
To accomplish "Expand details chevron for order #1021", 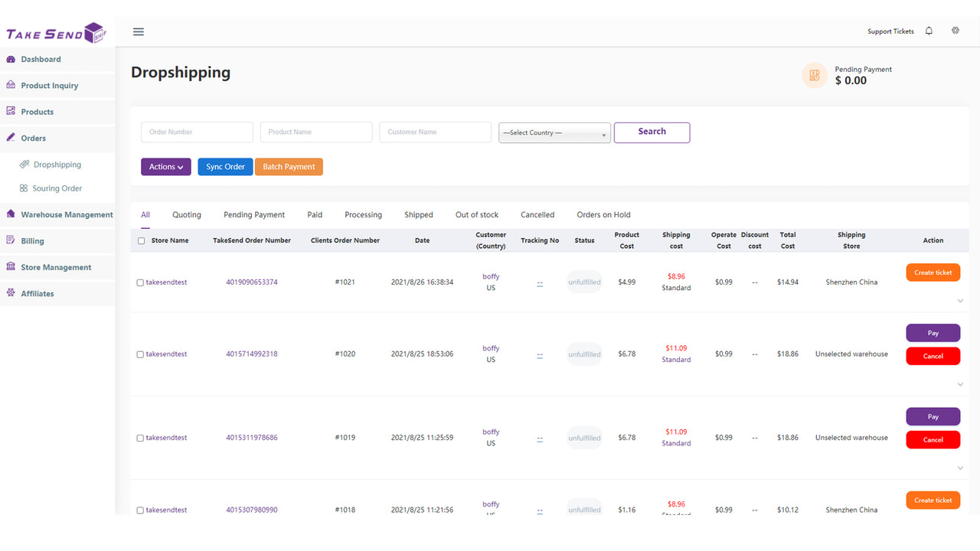I will click(x=960, y=301).
